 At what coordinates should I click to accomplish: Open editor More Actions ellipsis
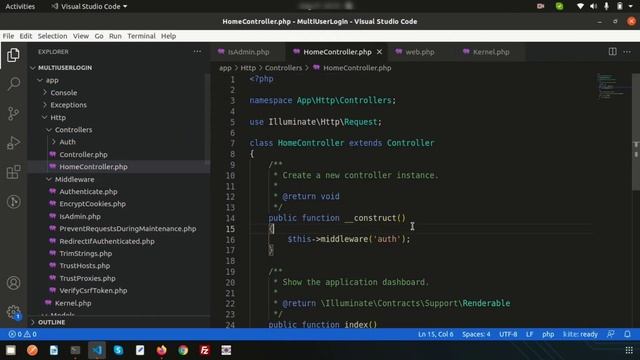click(627, 52)
